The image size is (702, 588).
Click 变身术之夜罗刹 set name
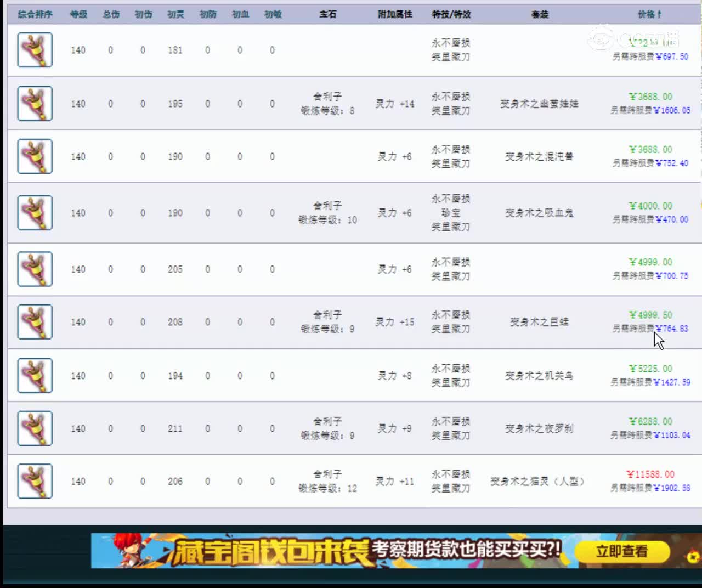pos(539,428)
